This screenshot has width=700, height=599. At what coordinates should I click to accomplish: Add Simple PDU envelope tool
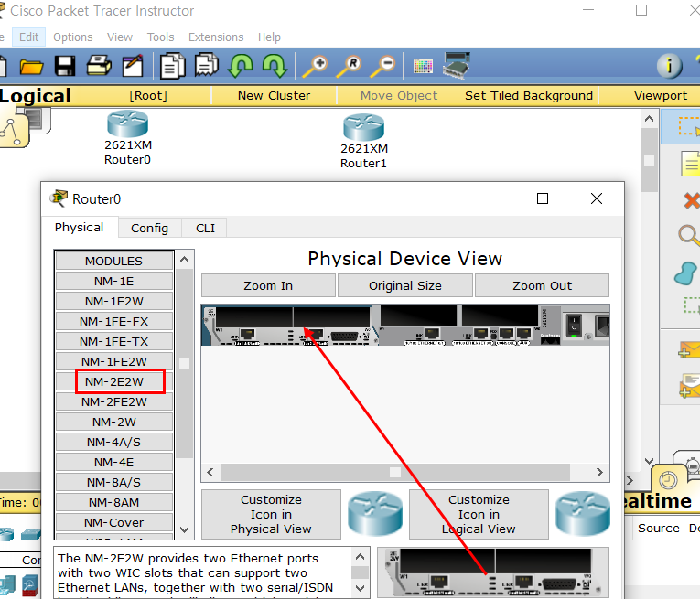[x=689, y=348]
